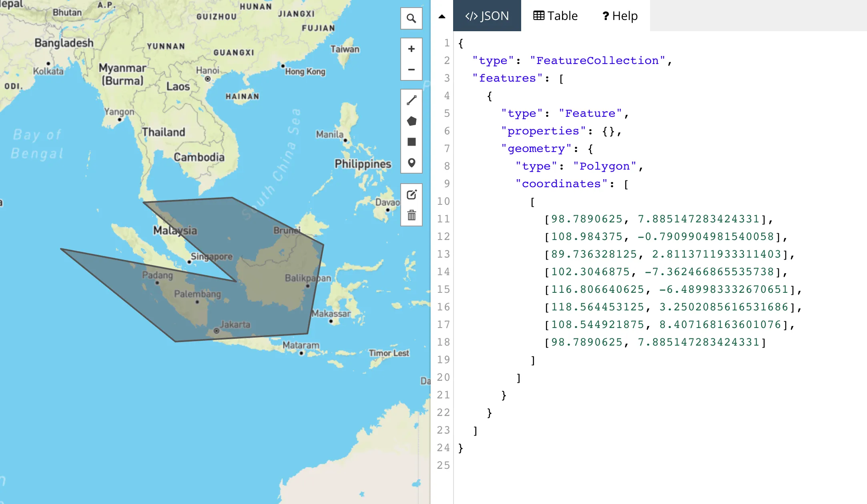Collapse the panel with the up arrow

[442, 16]
